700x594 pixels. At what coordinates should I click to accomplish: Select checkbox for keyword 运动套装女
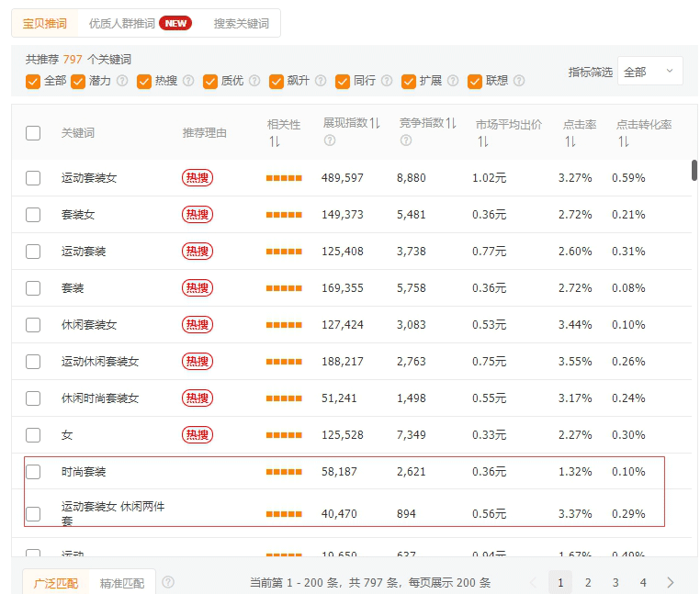point(33,178)
